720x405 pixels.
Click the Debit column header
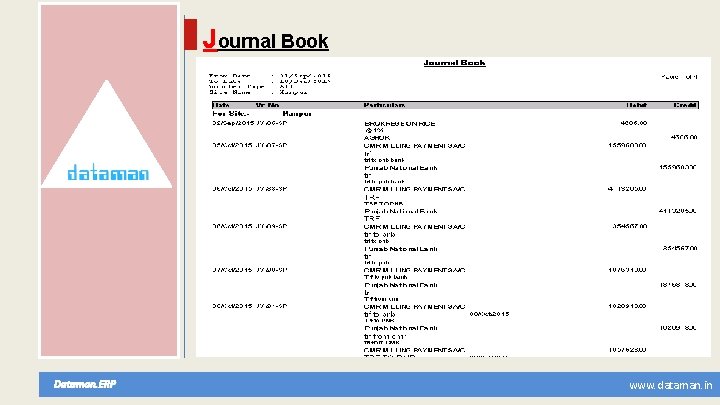tap(636, 105)
